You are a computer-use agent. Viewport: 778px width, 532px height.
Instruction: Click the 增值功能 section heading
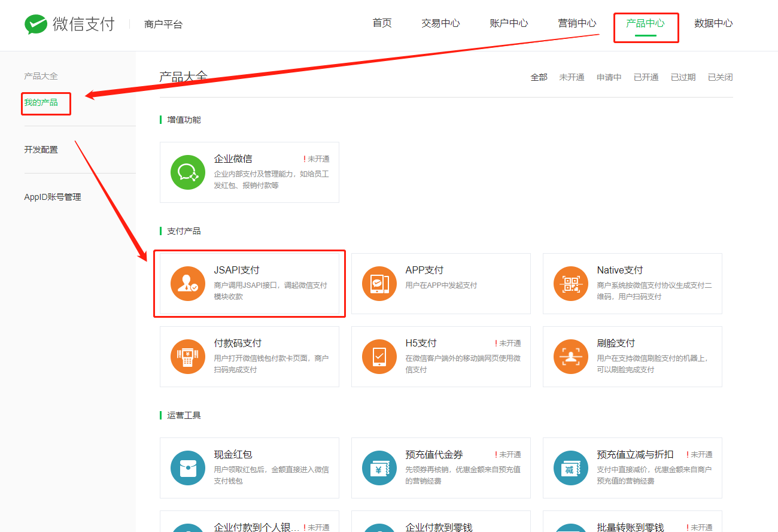(x=184, y=120)
